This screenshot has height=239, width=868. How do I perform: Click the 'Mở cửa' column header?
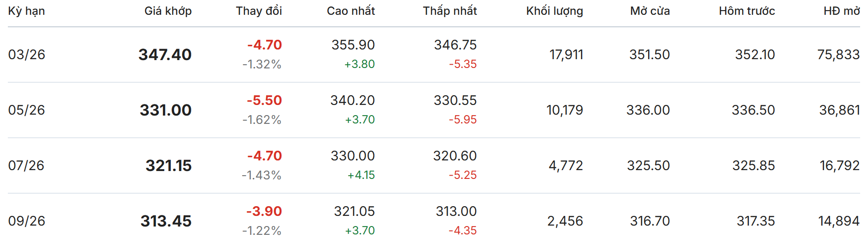[649, 11]
